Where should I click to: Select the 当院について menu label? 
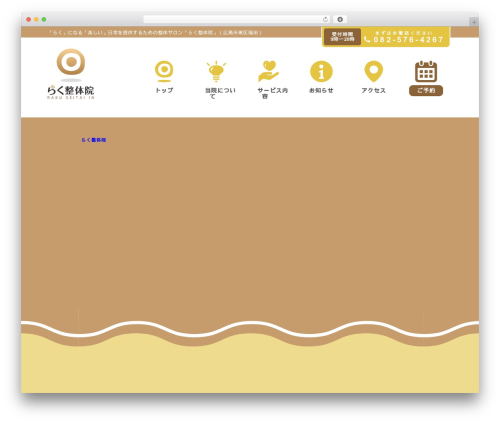[220, 93]
